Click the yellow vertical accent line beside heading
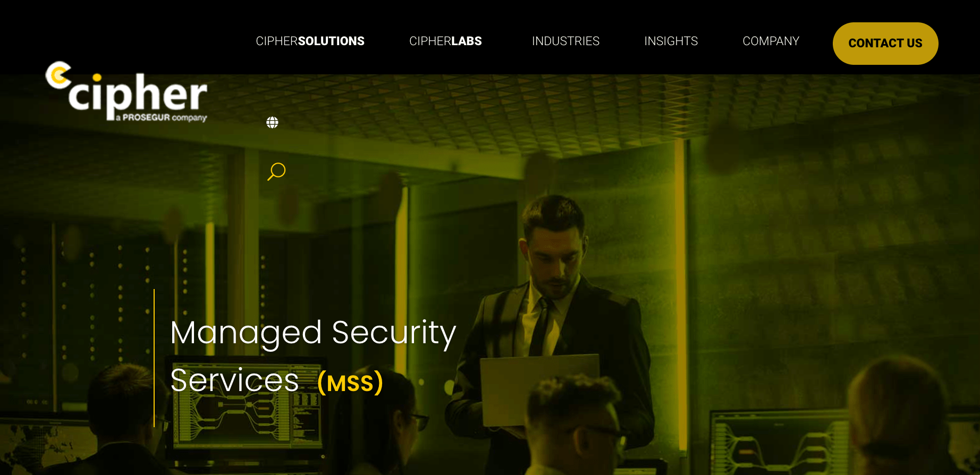Viewport: 980px width, 475px height. [154, 358]
